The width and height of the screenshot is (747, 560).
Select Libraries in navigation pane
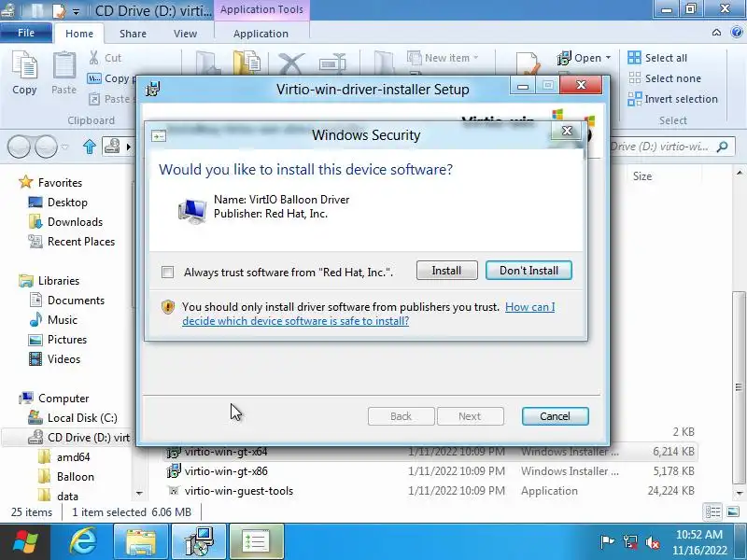[49, 281]
